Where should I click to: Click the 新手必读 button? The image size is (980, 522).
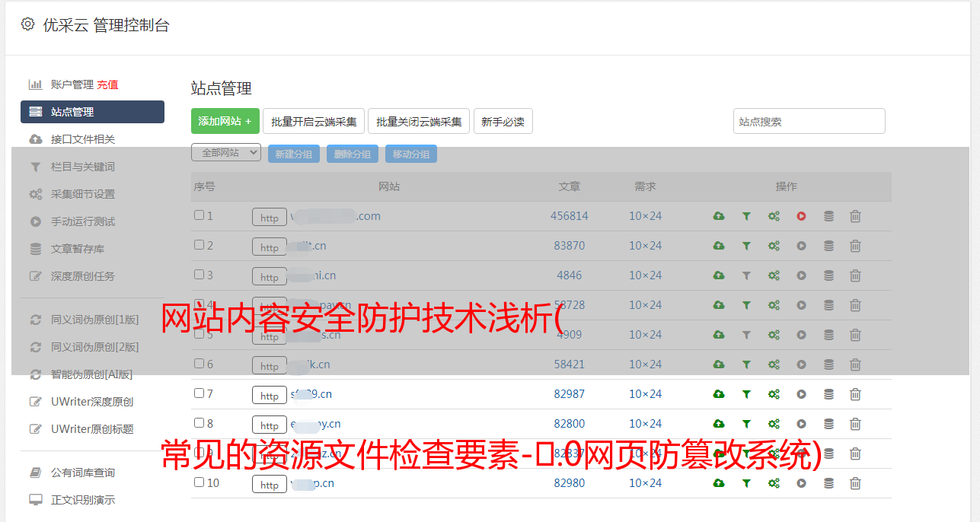point(503,121)
